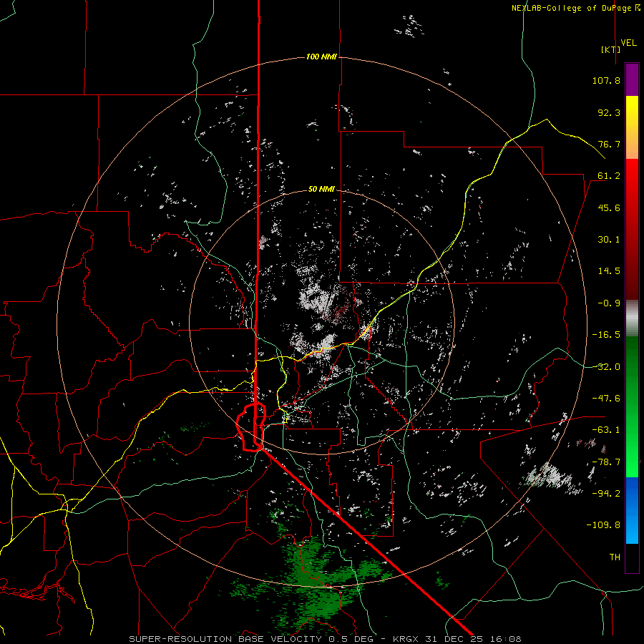The image size is (644, 644).
Task: Click the 45.6 velocity scale value
Action: 609,208
